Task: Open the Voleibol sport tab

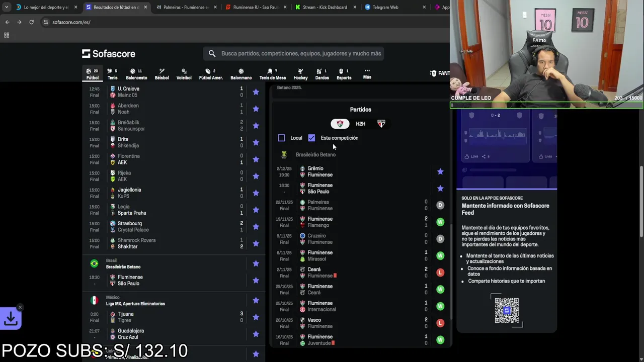Action: point(184,74)
